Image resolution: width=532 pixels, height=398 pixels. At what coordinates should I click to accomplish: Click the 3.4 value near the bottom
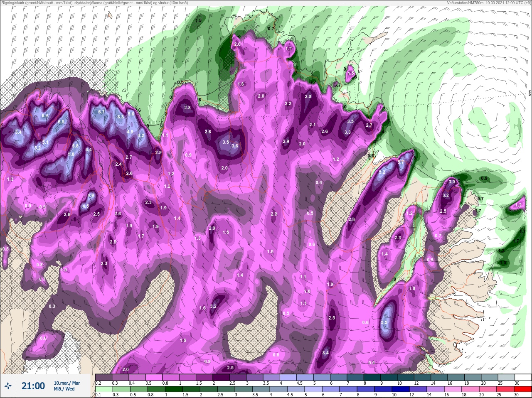point(326,353)
